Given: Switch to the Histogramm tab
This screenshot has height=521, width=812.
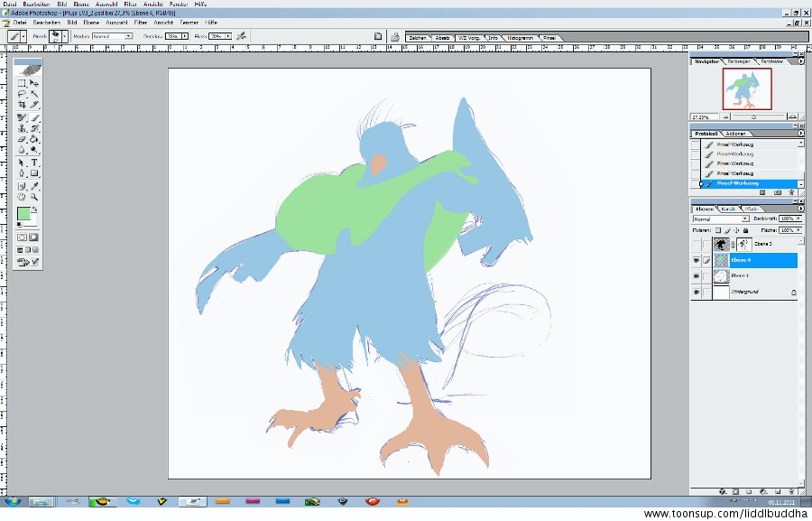Looking at the screenshot, I should coord(520,38).
